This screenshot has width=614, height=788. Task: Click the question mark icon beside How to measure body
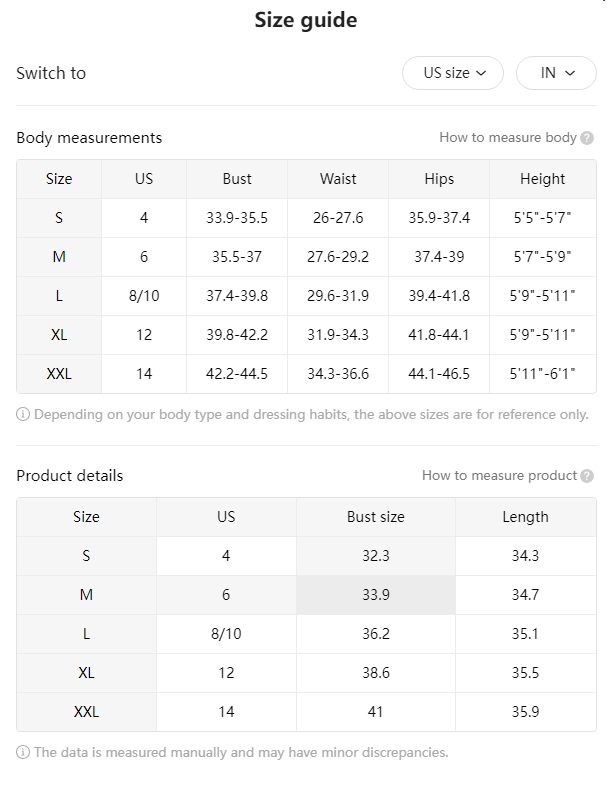click(x=587, y=138)
